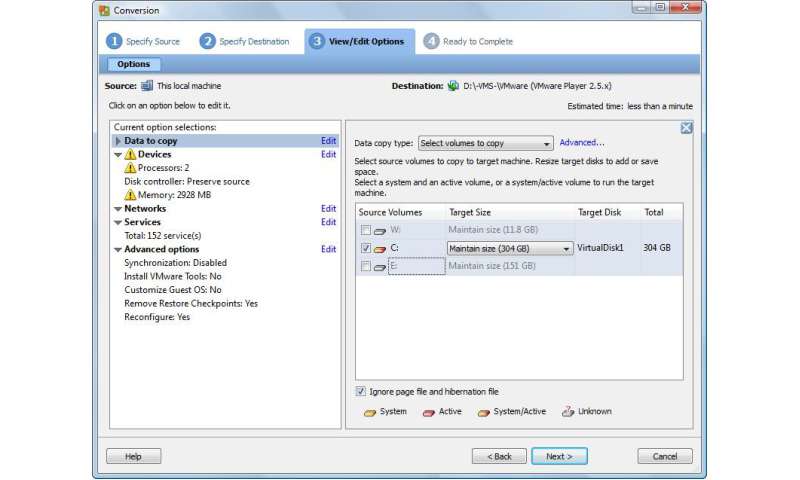
Task: Toggle Ignore page file and hibernation file
Action: tap(361, 392)
